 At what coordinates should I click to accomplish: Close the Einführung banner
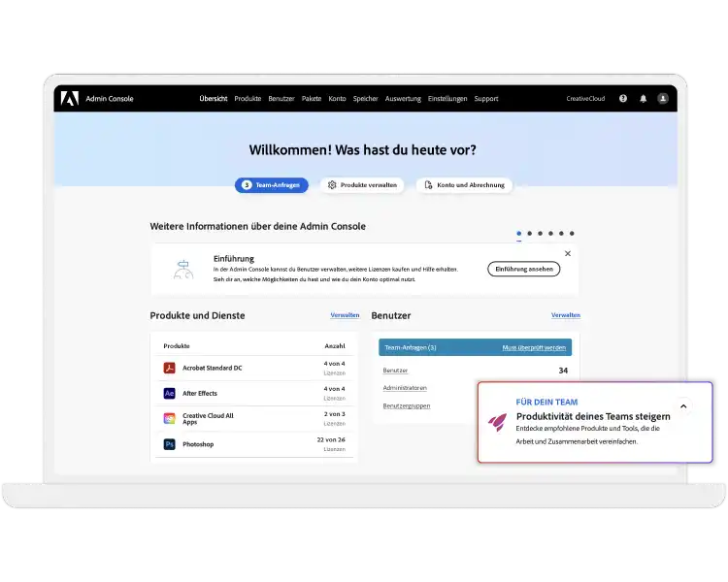coord(568,253)
